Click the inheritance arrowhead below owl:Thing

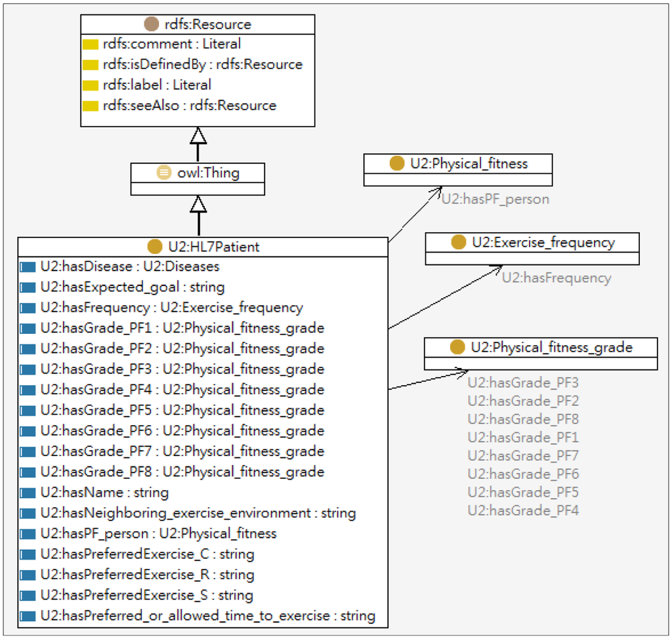[x=198, y=204]
